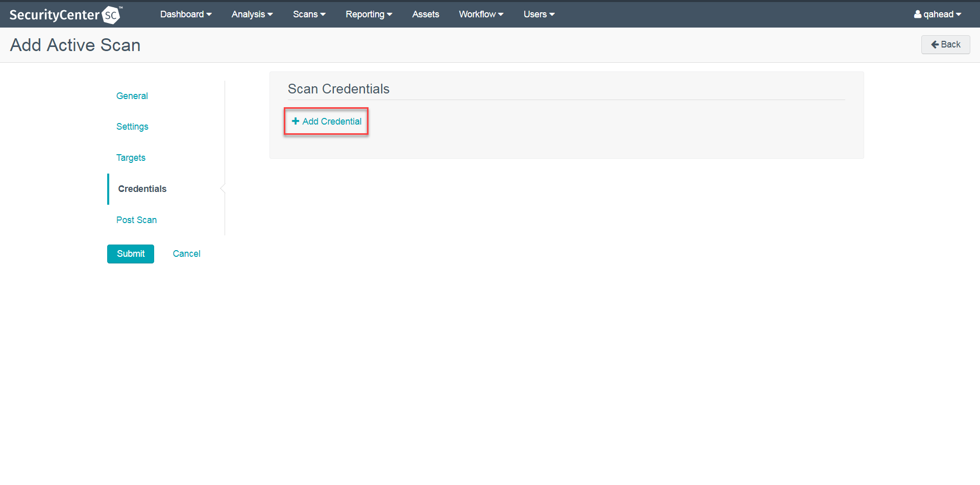Select the Credentials section tab
This screenshot has height=485, width=980.
tap(142, 189)
